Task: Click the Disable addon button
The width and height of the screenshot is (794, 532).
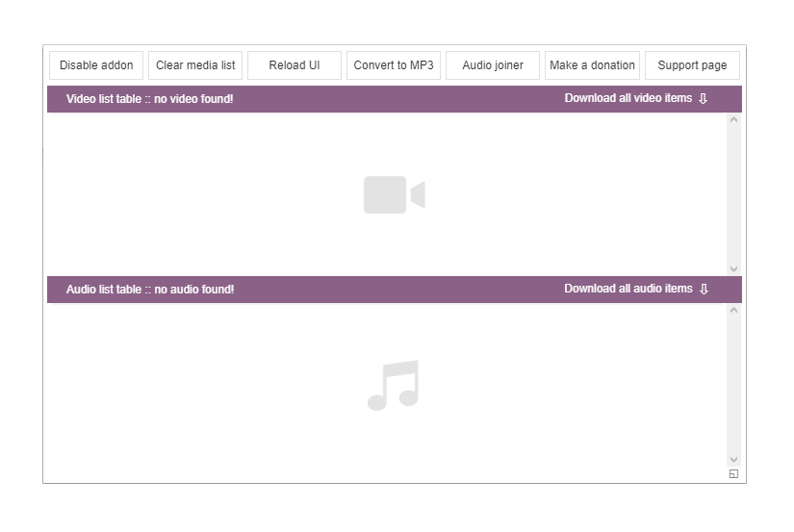Action: (96, 65)
